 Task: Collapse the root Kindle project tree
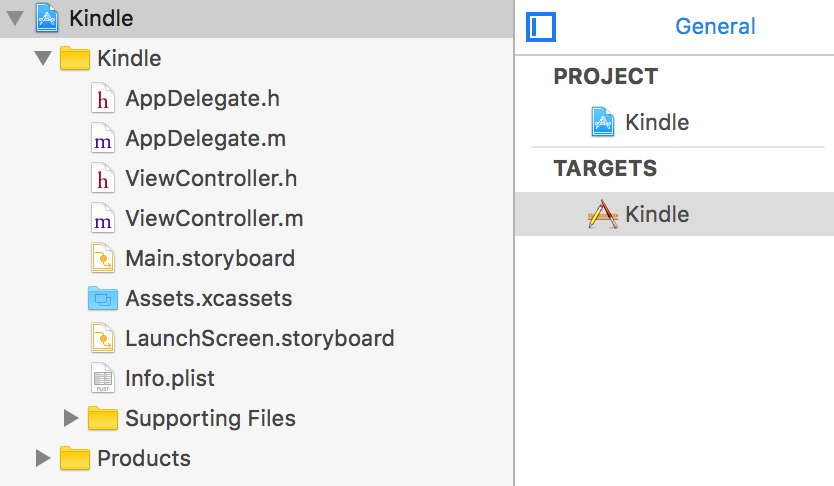15,19
